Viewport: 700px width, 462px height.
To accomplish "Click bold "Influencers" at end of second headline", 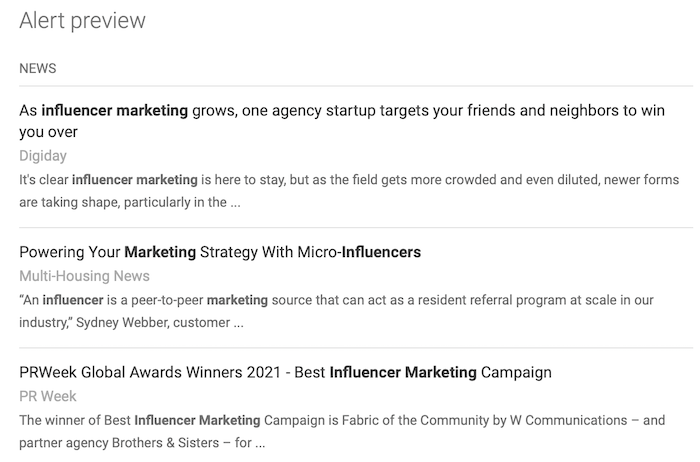I will point(381,252).
